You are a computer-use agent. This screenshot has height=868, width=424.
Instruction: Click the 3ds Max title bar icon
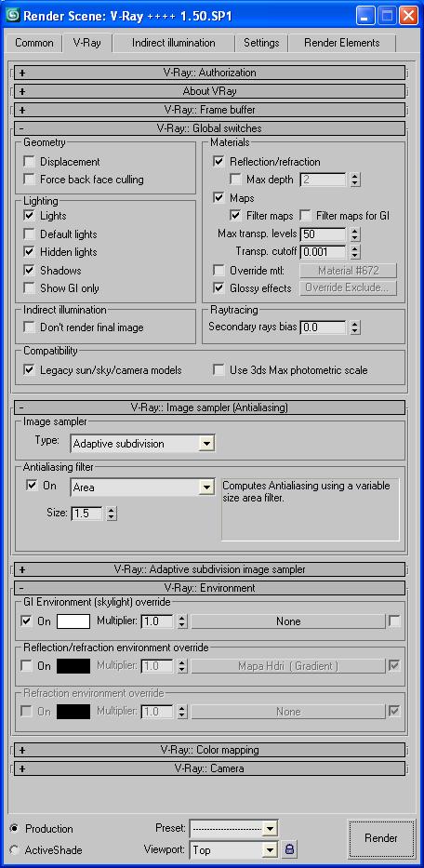coord(12,15)
